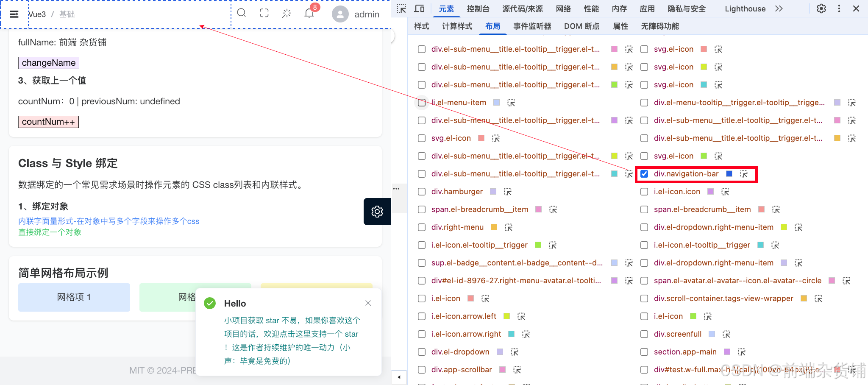Viewport: 868px width, 385px height.
Task: Click the 直接绑定一个对象 green text
Action: pos(50,232)
